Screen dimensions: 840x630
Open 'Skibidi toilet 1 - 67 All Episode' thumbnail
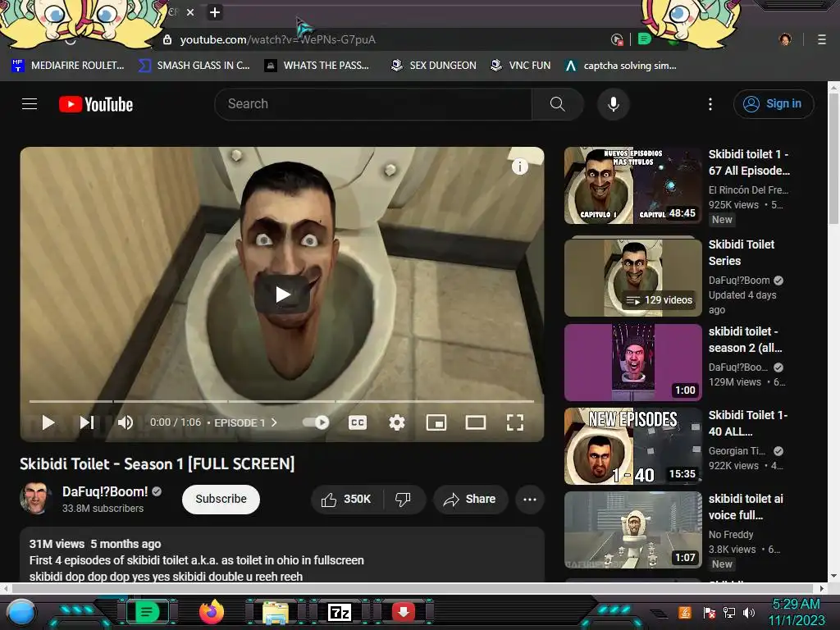point(632,185)
